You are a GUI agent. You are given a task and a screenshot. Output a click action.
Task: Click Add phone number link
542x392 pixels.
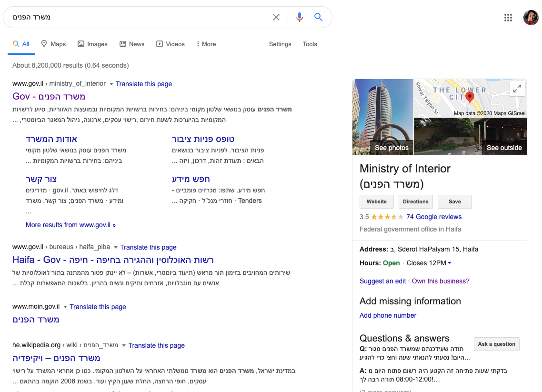click(388, 315)
